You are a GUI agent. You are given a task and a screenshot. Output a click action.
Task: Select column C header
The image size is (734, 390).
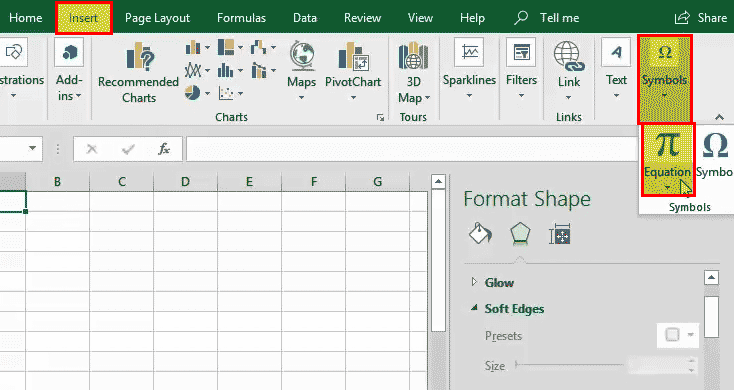122,182
